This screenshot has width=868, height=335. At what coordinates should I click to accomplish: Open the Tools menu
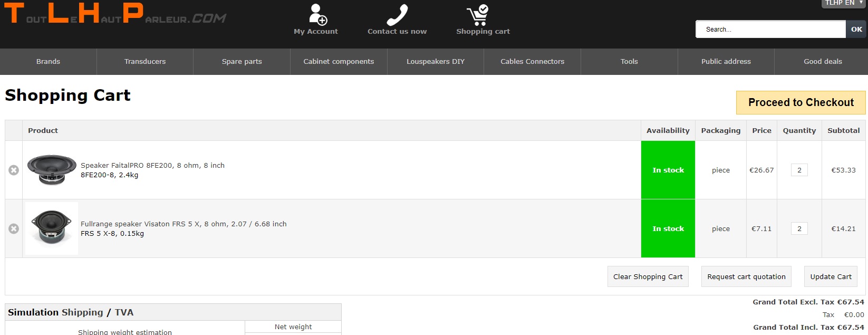click(629, 62)
